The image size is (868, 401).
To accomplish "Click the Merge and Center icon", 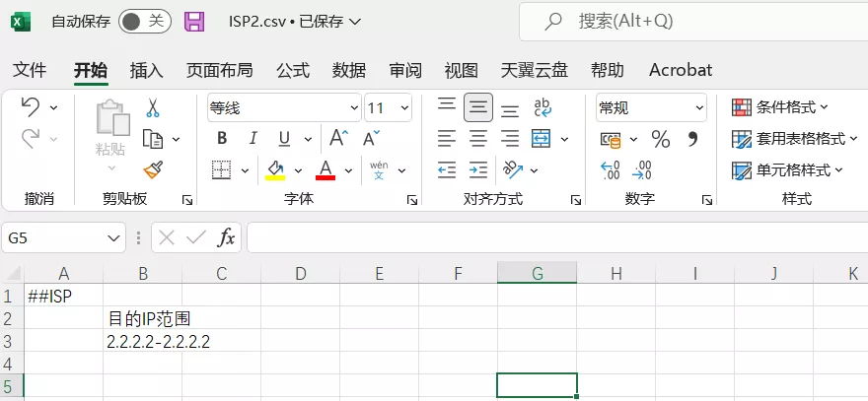I will (x=542, y=139).
